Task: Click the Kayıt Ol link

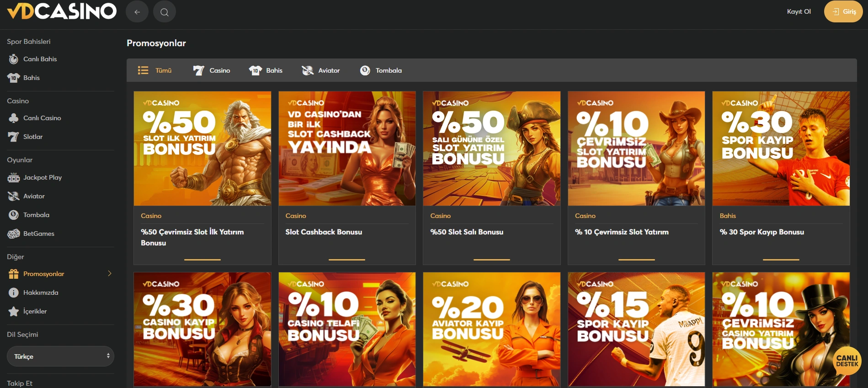Action: point(799,11)
